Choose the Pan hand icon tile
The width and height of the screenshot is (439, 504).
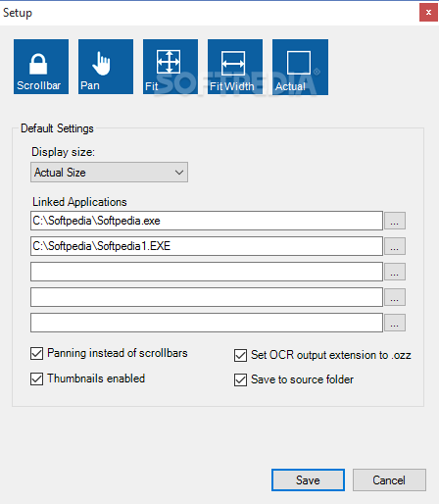pyautogui.click(x=106, y=67)
